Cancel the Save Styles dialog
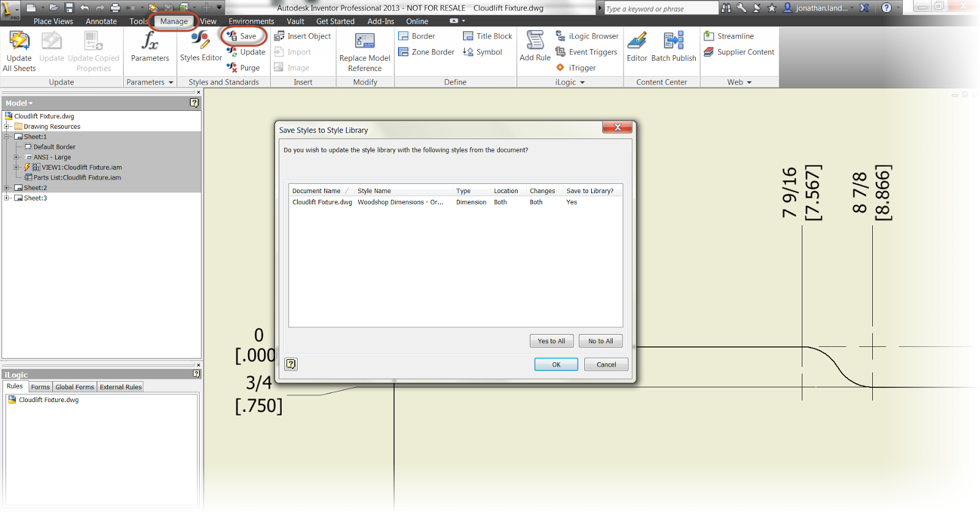The image size is (980, 513). coord(606,365)
